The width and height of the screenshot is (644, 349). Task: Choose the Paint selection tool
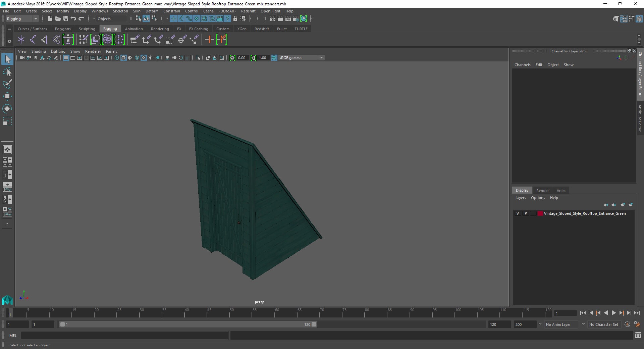click(x=7, y=84)
